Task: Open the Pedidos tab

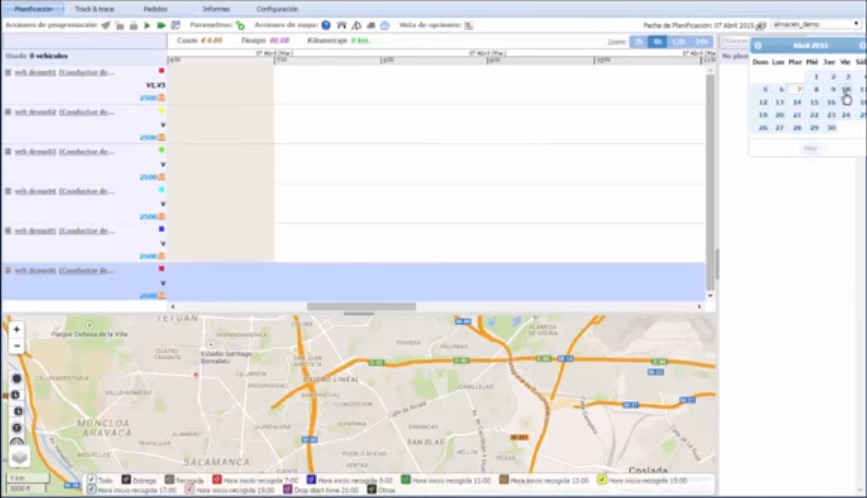Action: (x=155, y=9)
